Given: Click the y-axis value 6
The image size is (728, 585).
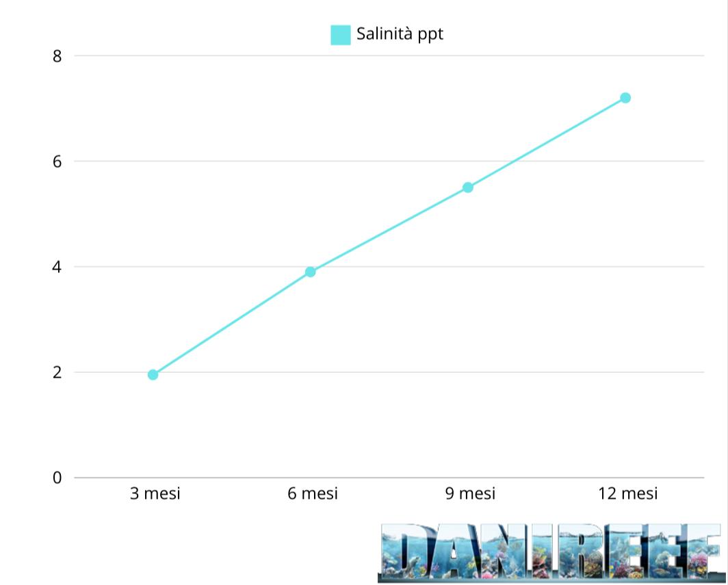Looking at the screenshot, I should (57, 161).
